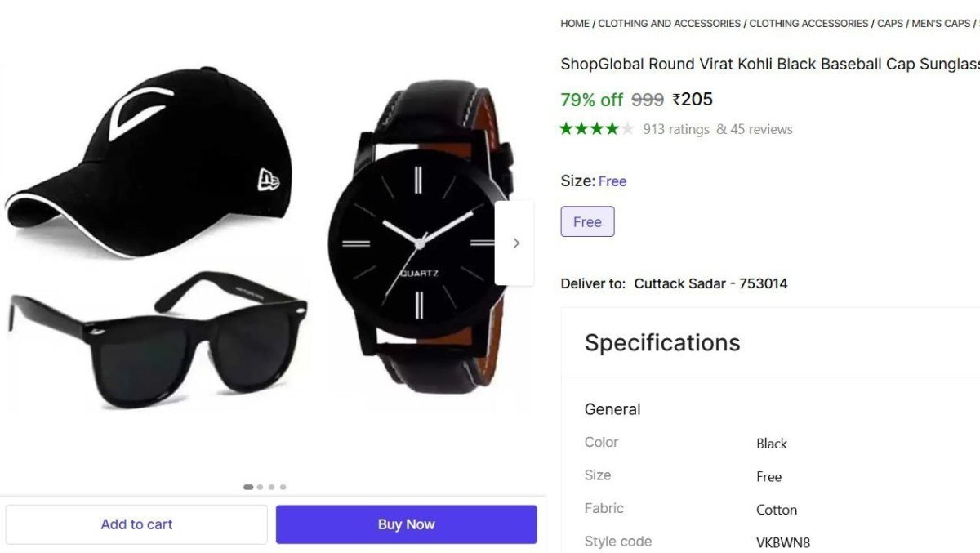Click the fourth carousel dot
The image size is (980, 553).
tap(283, 486)
